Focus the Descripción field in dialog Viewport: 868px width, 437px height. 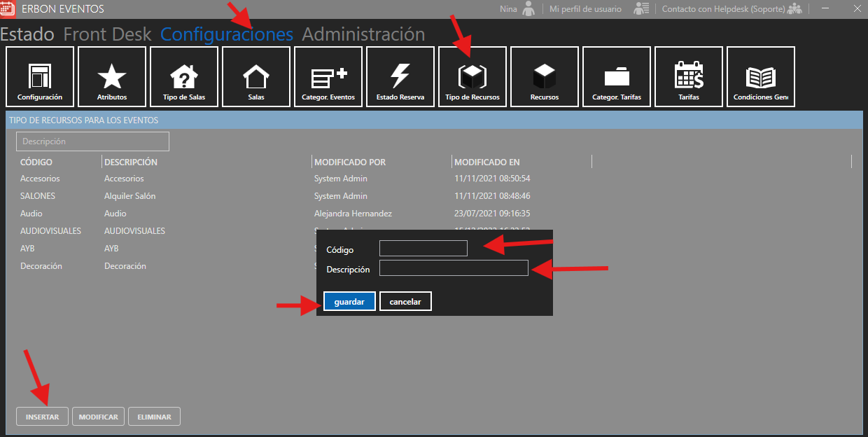[454, 268]
